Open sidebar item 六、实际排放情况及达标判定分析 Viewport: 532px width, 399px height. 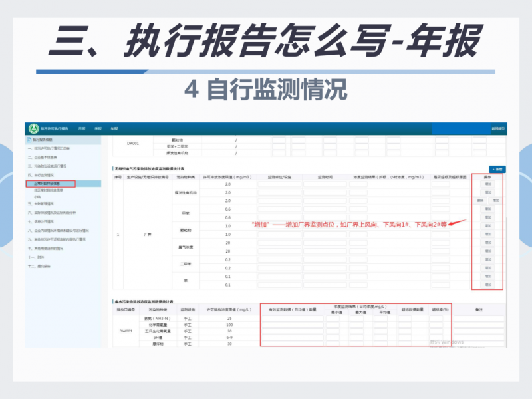[x=52, y=213]
